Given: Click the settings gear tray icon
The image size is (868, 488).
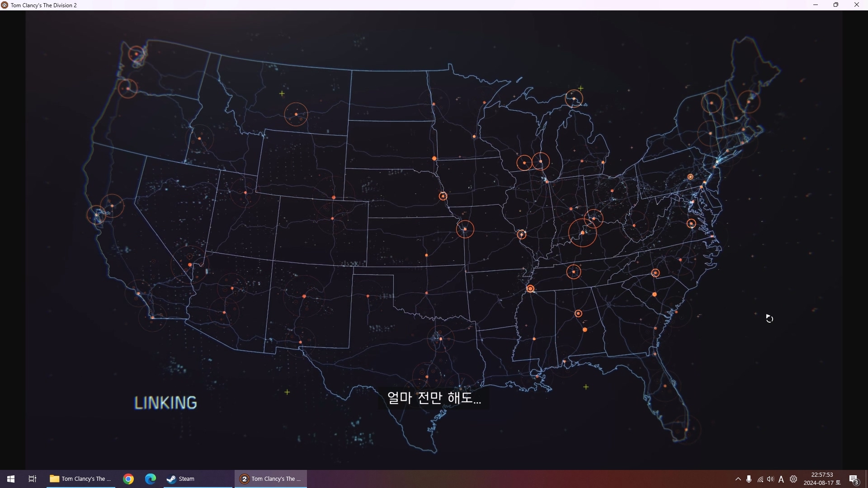Looking at the screenshot, I should click(x=793, y=479).
